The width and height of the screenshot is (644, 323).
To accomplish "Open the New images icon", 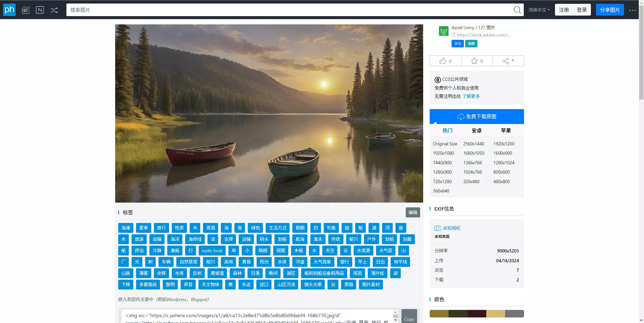I will tap(40, 10).
